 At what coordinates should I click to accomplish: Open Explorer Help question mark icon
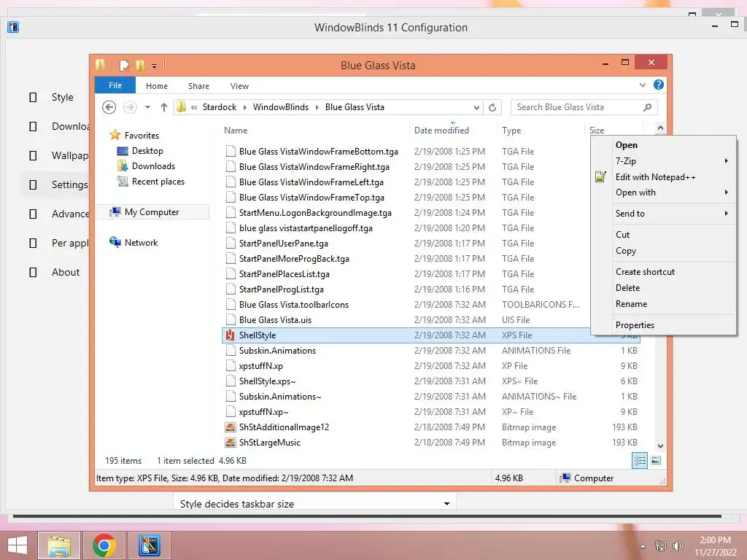pos(659,85)
